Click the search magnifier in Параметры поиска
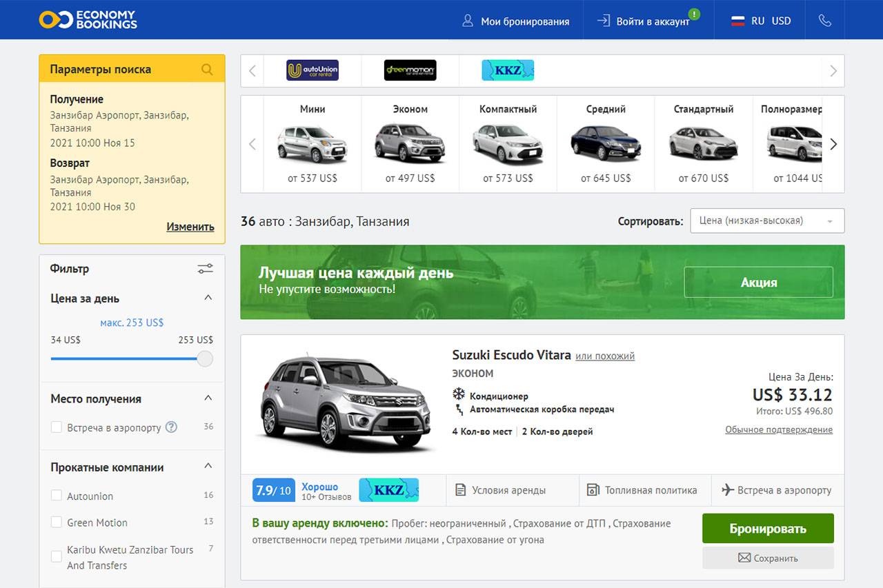 (207, 69)
